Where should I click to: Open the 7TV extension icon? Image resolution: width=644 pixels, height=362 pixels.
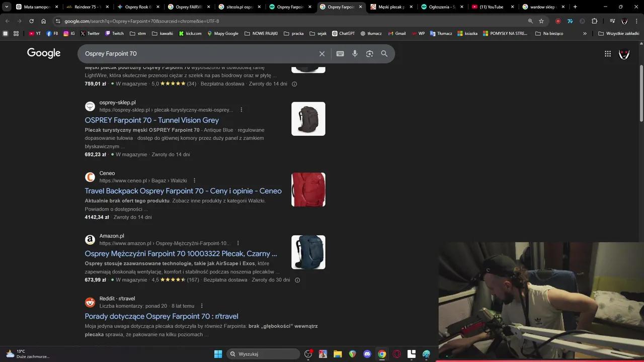coord(570,21)
